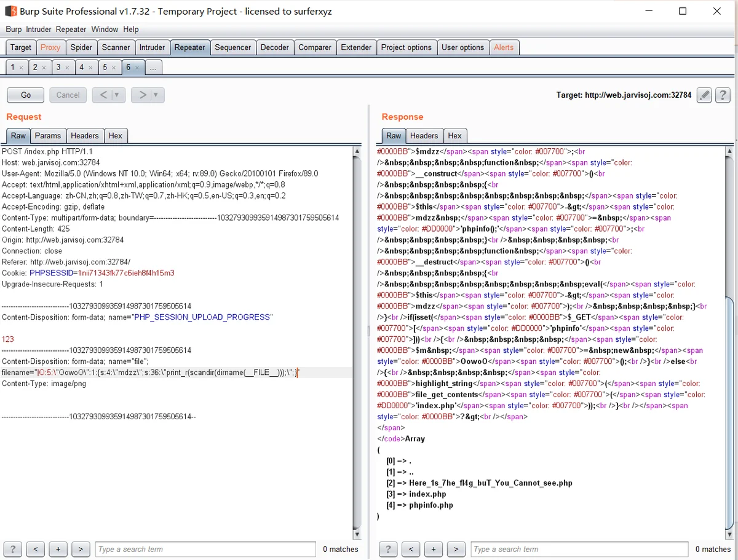This screenshot has height=560, width=738.
Task: Go to next match in request search
Action: click(x=81, y=549)
